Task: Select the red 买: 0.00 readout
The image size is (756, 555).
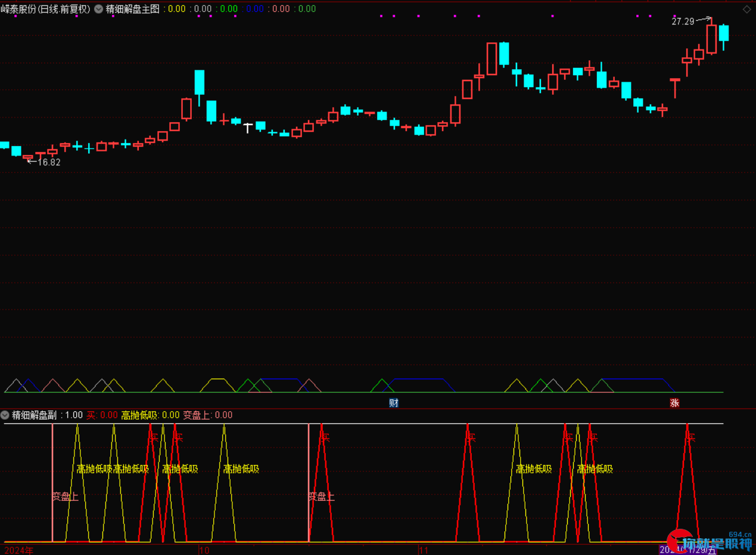Action: click(x=102, y=415)
